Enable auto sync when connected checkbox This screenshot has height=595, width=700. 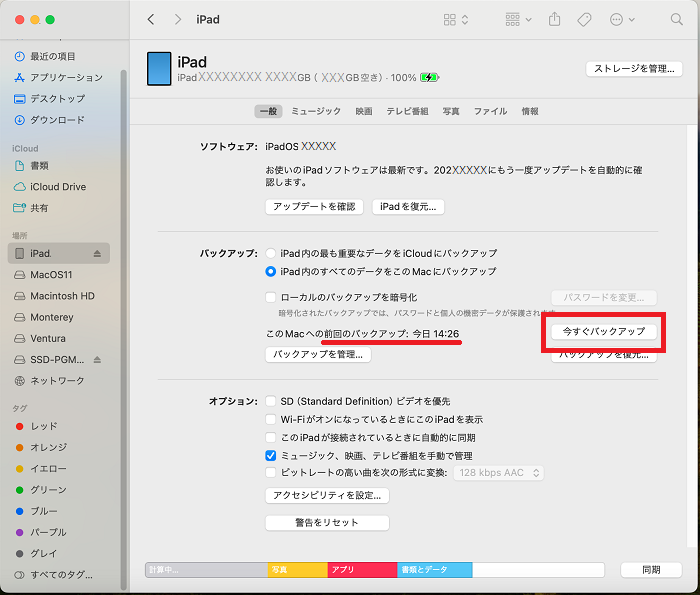(x=271, y=437)
